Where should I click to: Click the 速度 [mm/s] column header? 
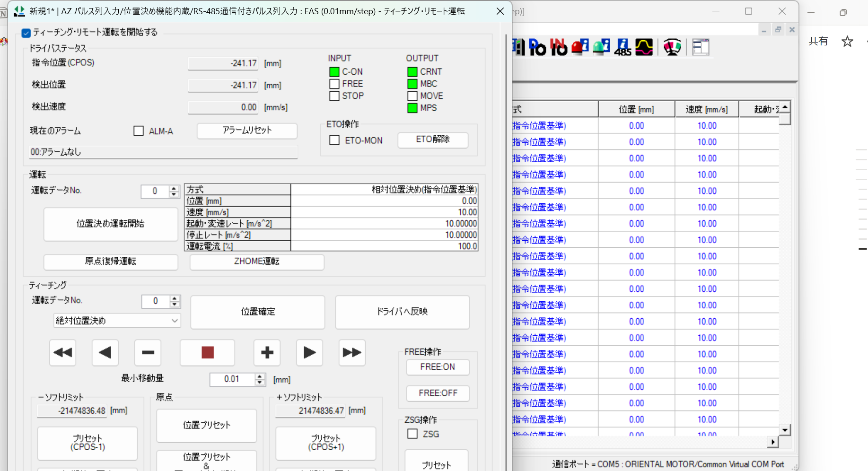point(707,109)
